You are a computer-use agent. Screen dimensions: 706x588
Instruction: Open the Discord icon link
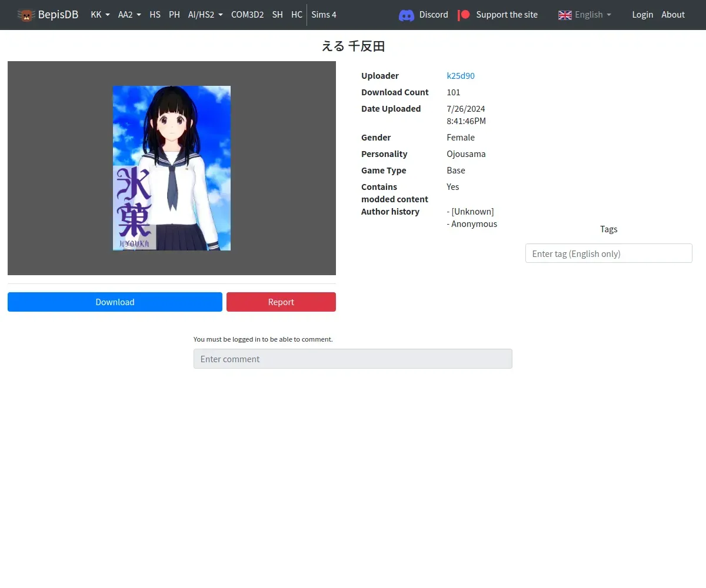[407, 15]
